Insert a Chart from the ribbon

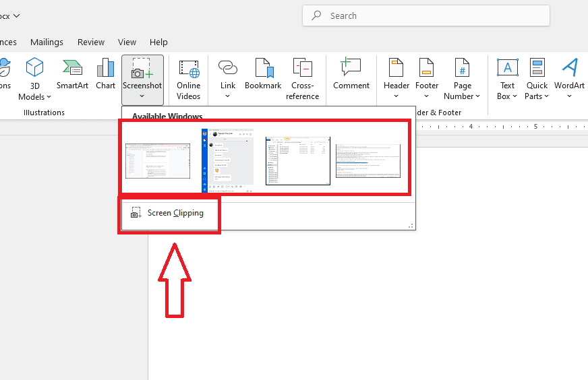point(105,74)
